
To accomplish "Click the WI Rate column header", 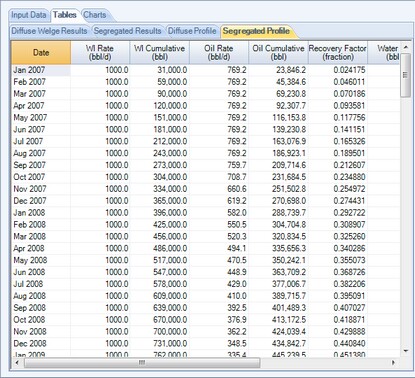I will [x=100, y=53].
